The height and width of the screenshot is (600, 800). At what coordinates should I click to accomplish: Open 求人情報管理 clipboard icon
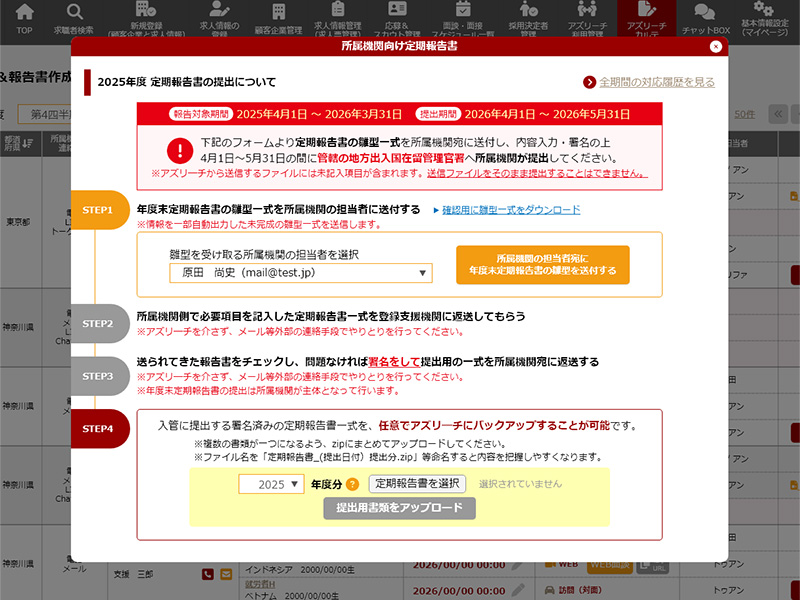338,9
